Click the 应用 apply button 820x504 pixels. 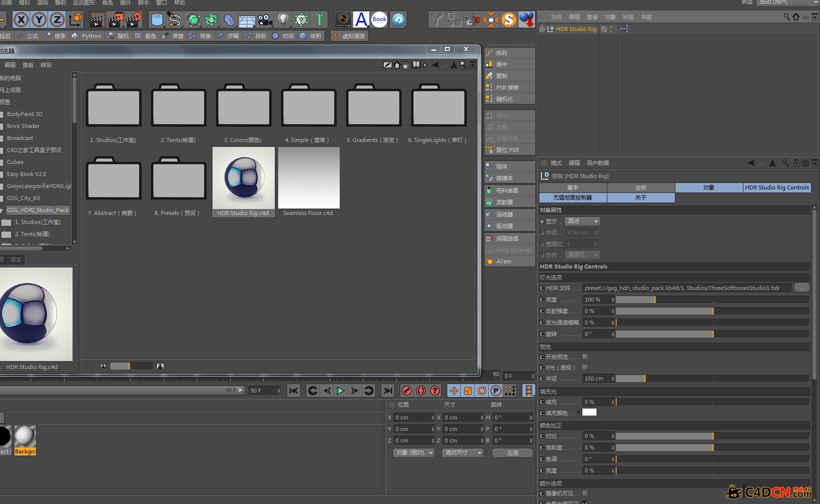(513, 452)
